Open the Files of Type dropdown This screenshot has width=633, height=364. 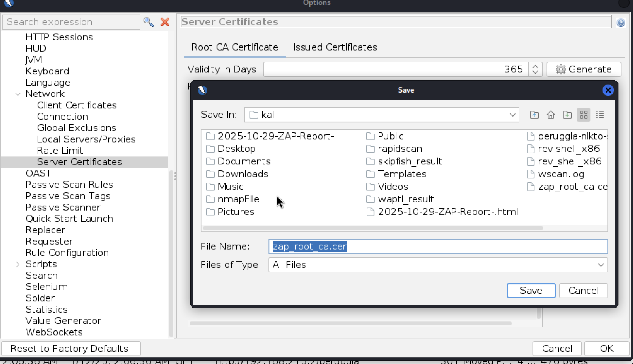(x=601, y=265)
